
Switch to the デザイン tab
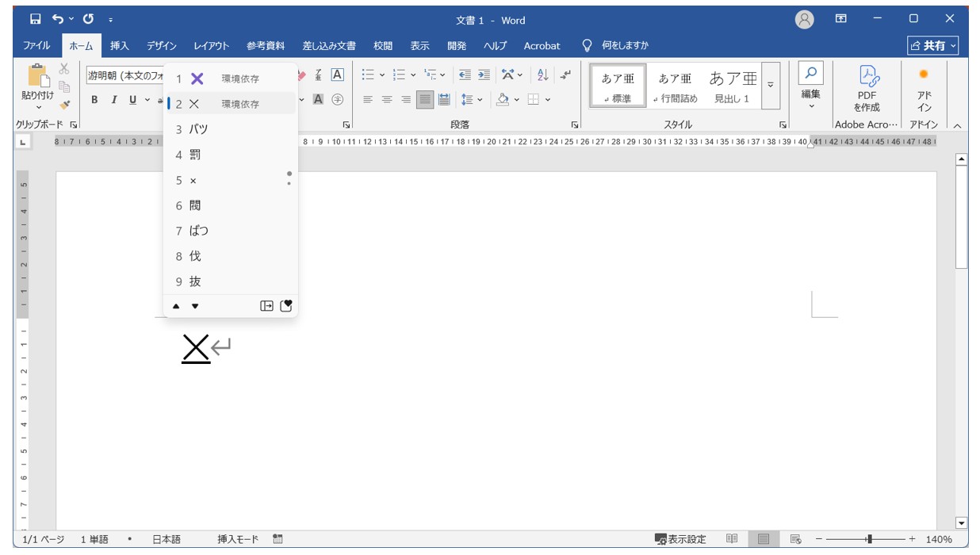pos(162,45)
